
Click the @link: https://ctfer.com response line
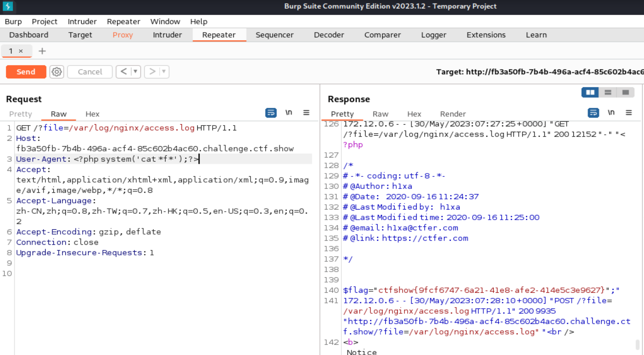[x=406, y=238]
